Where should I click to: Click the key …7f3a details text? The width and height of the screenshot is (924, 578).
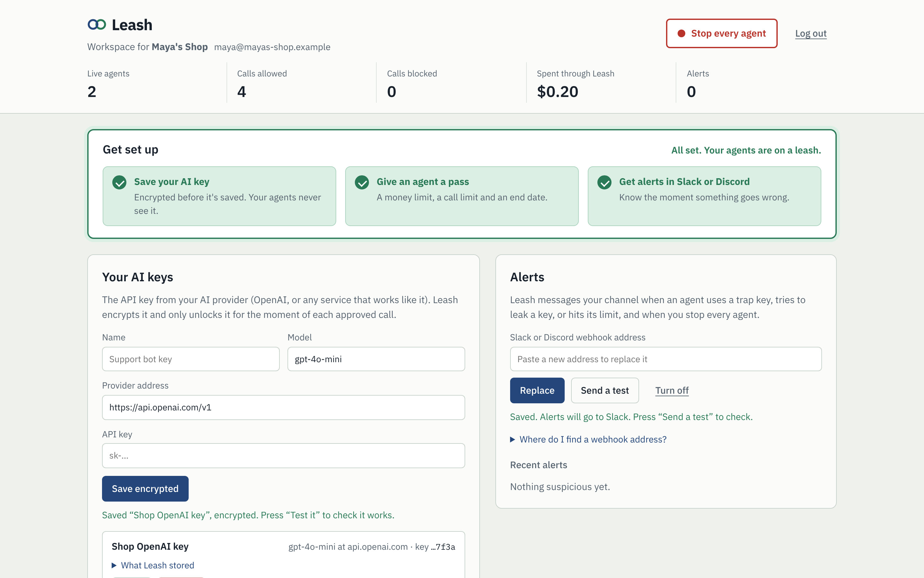(435, 547)
